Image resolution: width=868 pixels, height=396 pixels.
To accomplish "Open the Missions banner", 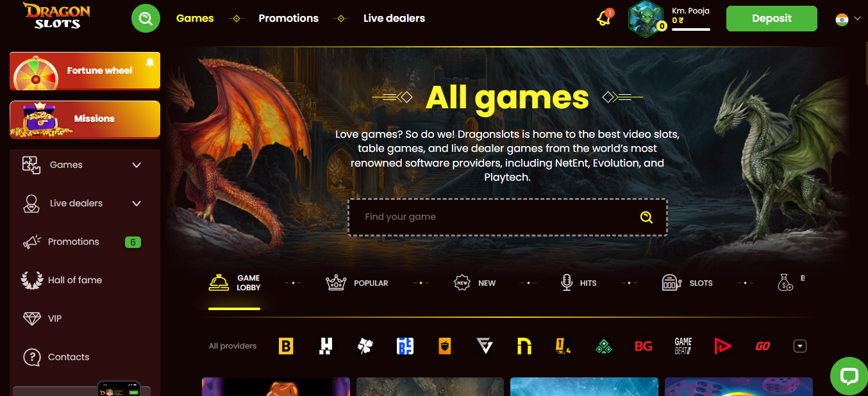I will coord(85,119).
